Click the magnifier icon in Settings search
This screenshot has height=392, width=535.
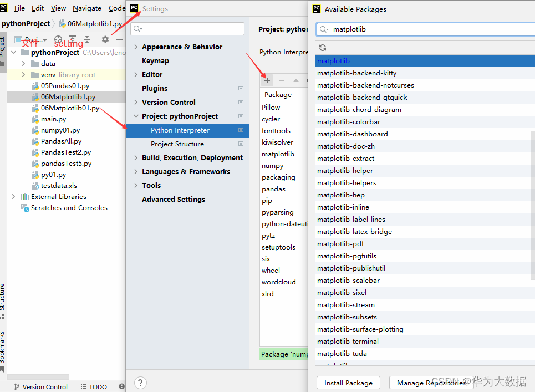coord(137,29)
